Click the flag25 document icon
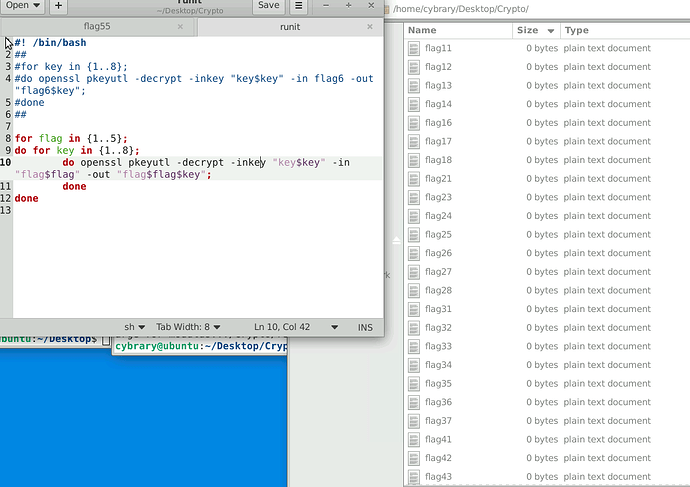This screenshot has width=690, height=487. point(414,235)
